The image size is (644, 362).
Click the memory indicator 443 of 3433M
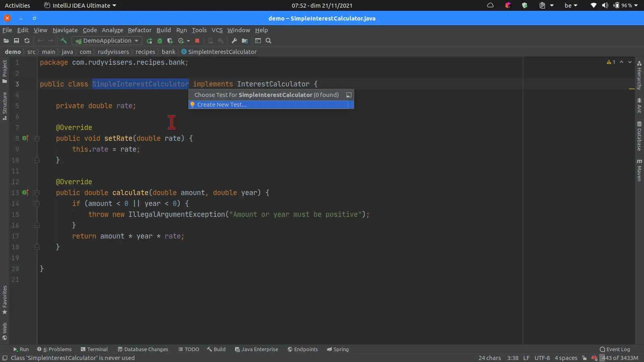[x=620, y=358]
